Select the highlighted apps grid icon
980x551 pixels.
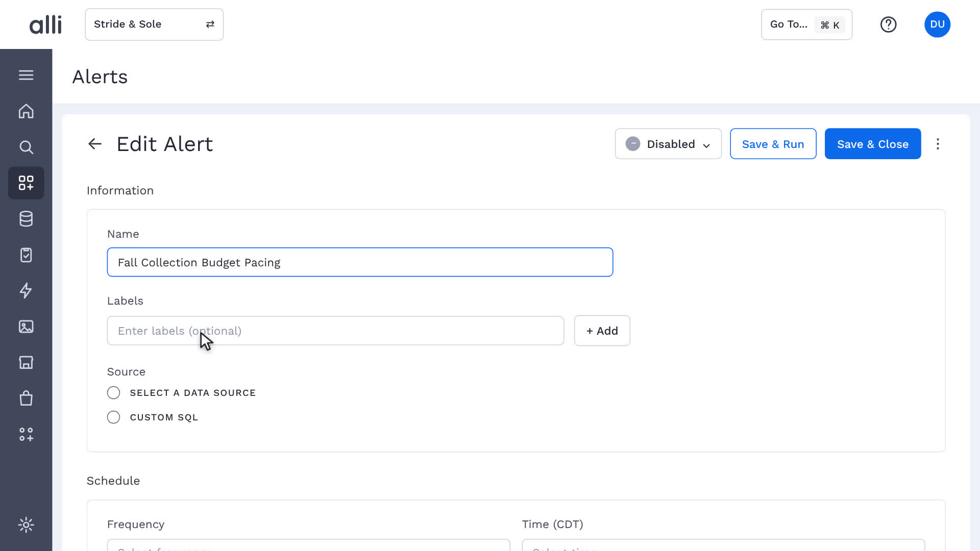tap(26, 183)
